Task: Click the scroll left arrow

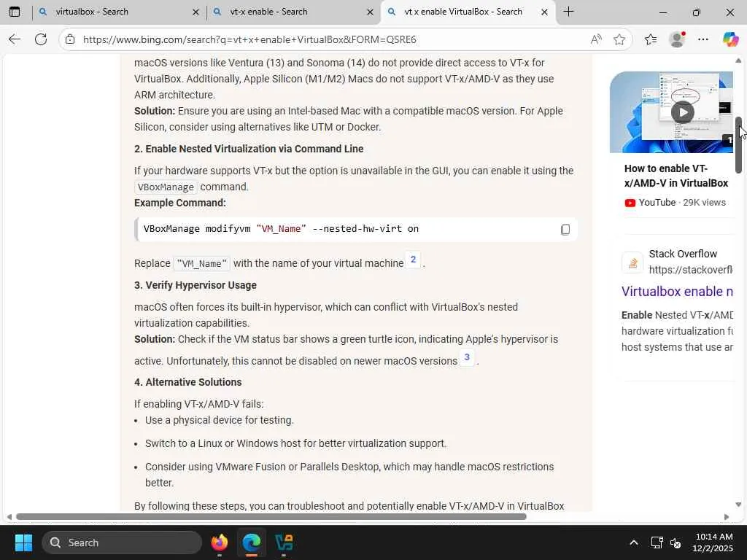Action: click(x=9, y=517)
